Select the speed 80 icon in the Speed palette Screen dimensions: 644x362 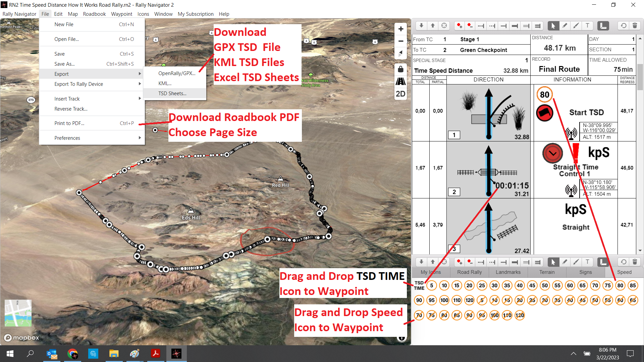click(620, 286)
